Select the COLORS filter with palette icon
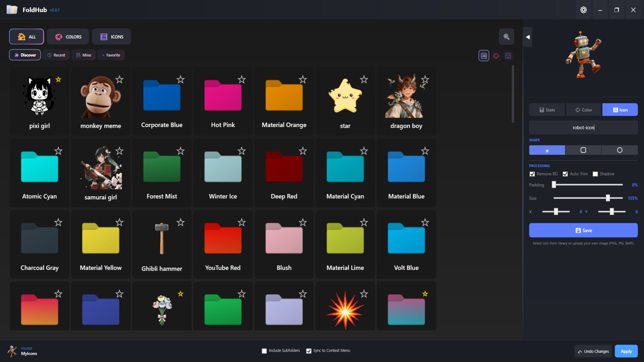This screenshot has width=644, height=362. point(68,37)
